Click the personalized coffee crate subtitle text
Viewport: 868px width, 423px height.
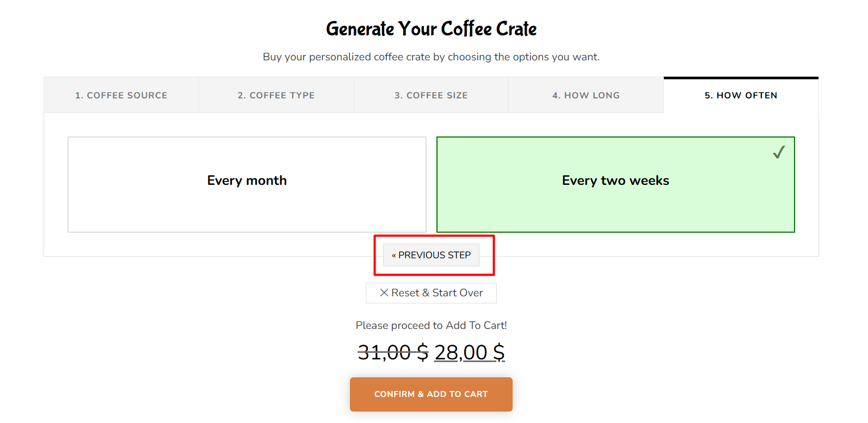pos(431,57)
